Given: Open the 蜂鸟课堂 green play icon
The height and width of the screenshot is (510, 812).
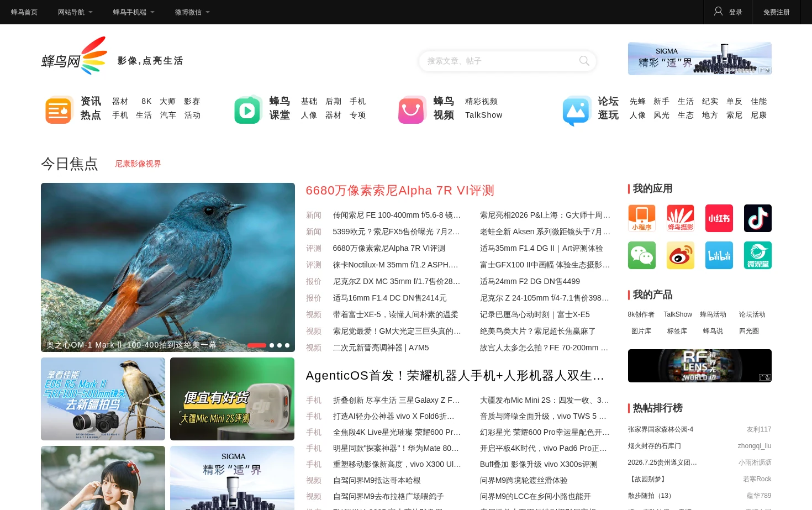Looking at the screenshot, I should tap(247, 110).
